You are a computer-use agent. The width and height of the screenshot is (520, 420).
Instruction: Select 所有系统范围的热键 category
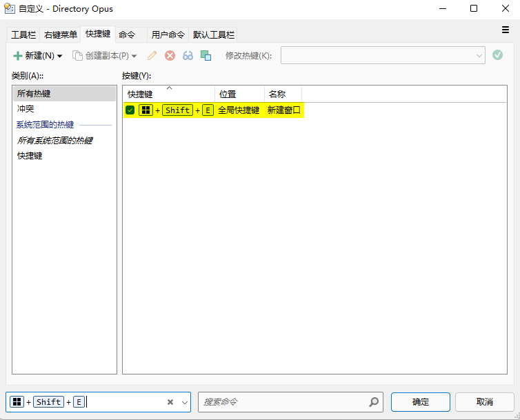point(64,140)
